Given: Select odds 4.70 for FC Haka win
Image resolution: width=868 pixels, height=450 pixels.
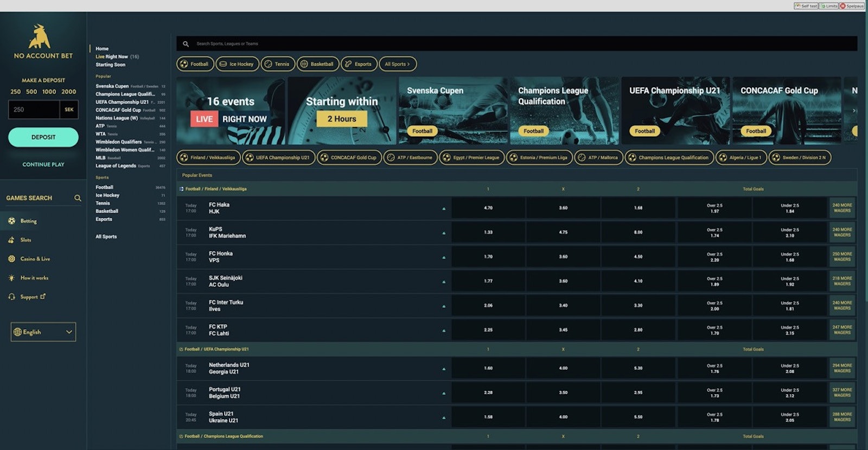Looking at the screenshot, I should click(x=488, y=208).
